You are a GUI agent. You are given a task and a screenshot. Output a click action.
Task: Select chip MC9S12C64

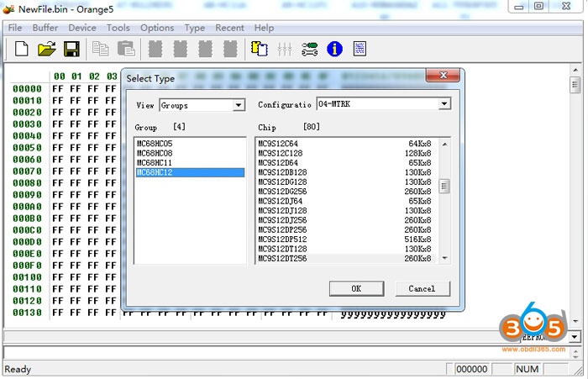(345, 144)
